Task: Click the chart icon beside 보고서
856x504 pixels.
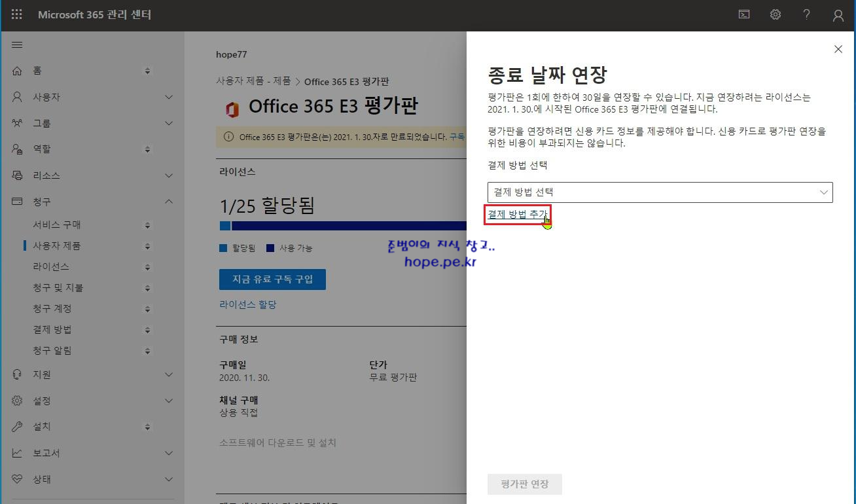Action: 18,453
